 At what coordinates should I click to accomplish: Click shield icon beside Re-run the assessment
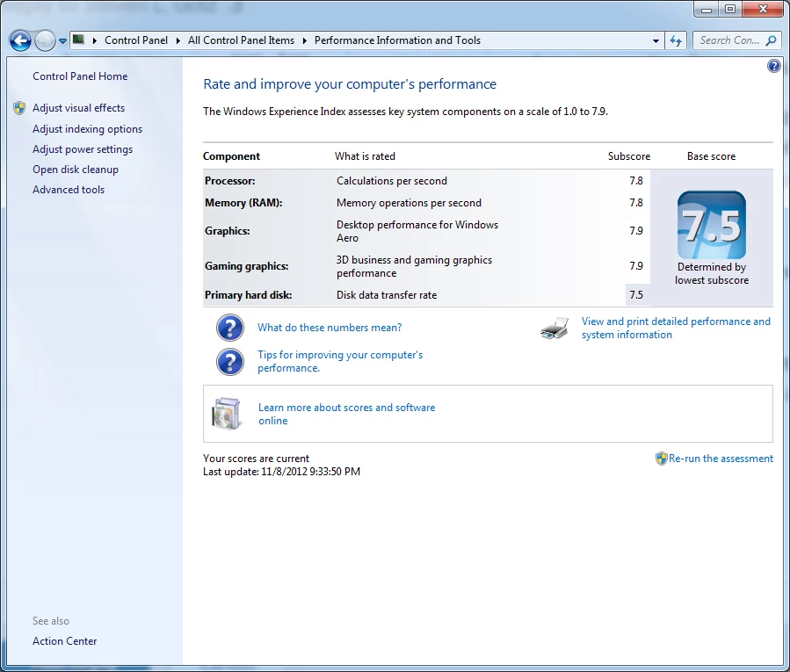click(661, 459)
